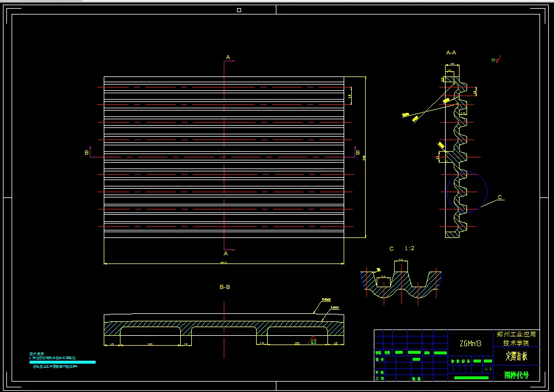Click the 600 overall width dimension text
554x392 pixels.
click(x=224, y=262)
